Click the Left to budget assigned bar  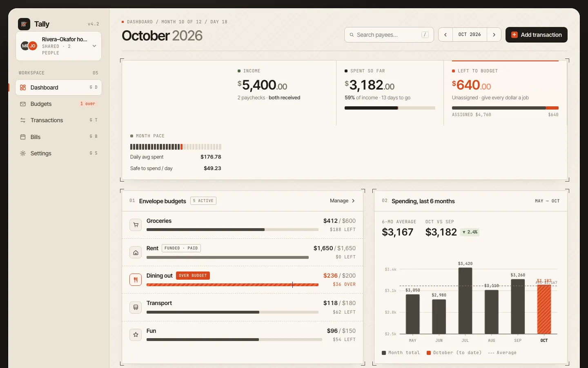pyautogui.click(x=505, y=108)
